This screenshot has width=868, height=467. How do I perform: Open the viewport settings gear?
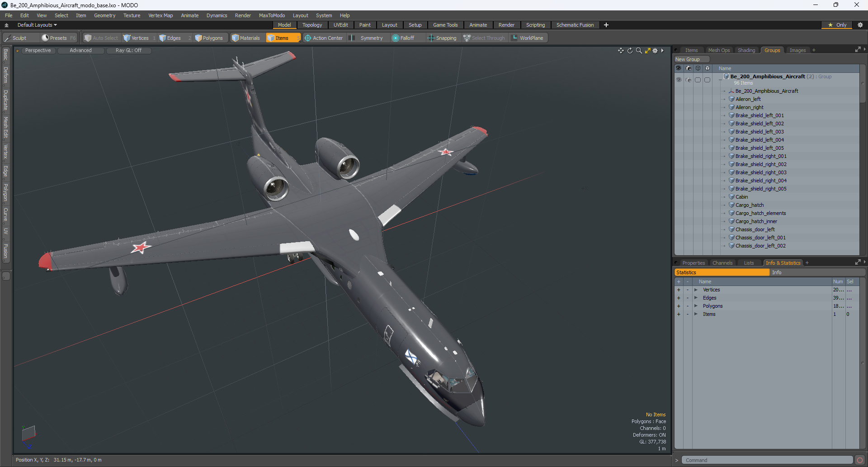click(655, 51)
